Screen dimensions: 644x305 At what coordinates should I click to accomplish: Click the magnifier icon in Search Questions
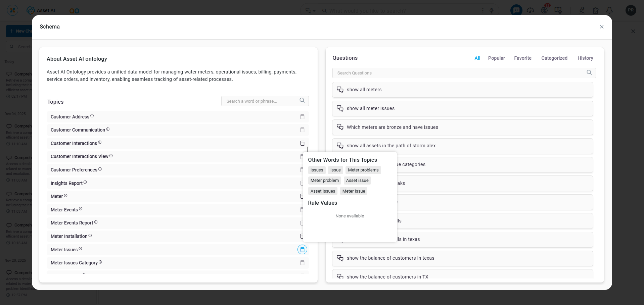tap(589, 72)
